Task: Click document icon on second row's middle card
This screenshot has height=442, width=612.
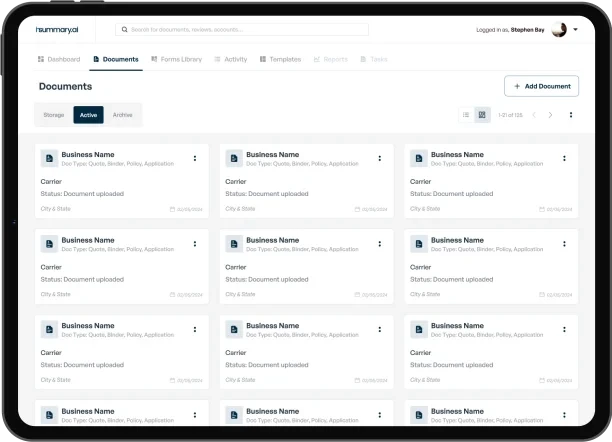Action: pyautogui.click(x=234, y=244)
